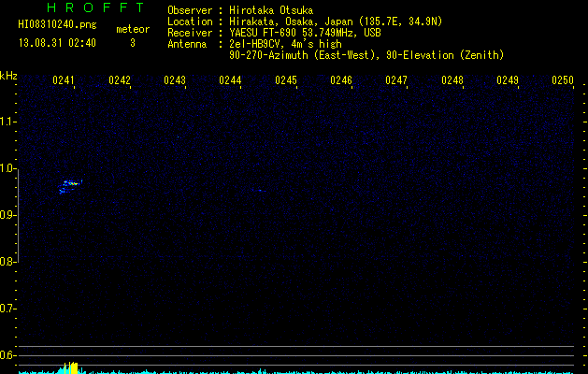
Task: Click the 0242 time marker
Action: point(120,80)
